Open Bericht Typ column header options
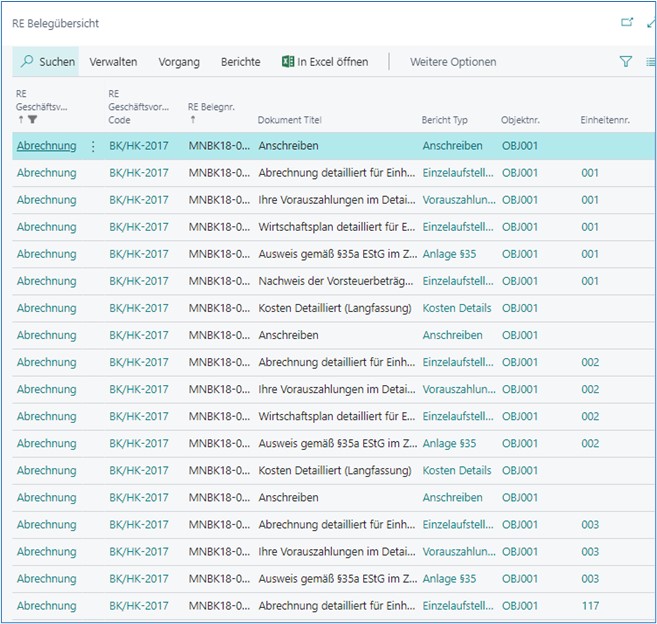Viewport: 657px width, 624px height. coord(444,120)
